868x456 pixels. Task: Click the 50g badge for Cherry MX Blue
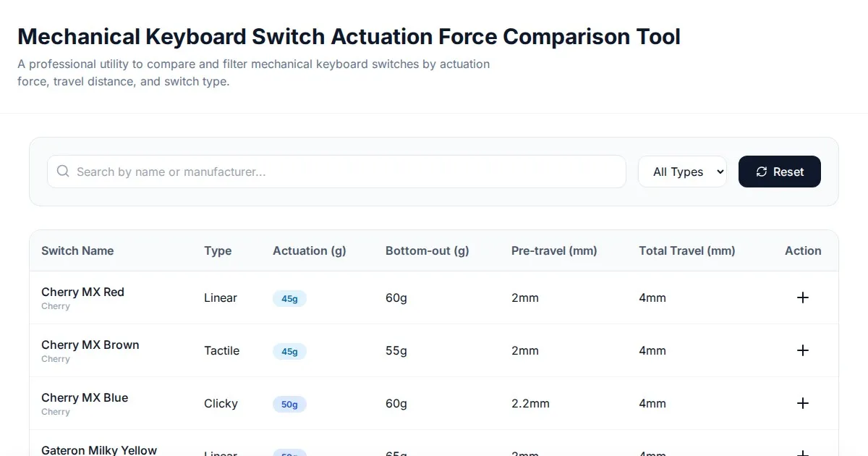(289, 404)
